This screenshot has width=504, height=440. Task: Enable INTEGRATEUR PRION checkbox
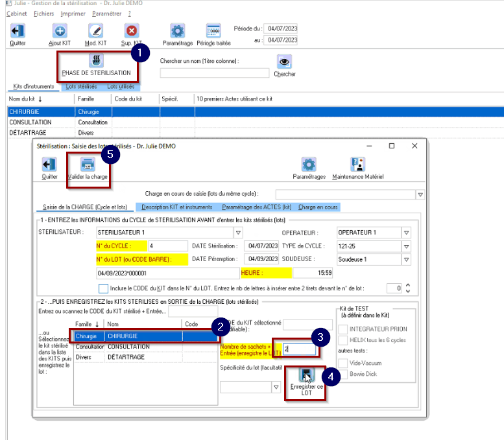[343, 329]
